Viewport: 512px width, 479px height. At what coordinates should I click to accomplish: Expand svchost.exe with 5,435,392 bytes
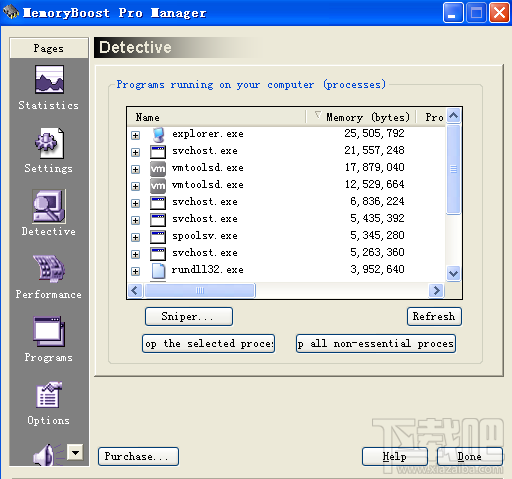[135, 220]
